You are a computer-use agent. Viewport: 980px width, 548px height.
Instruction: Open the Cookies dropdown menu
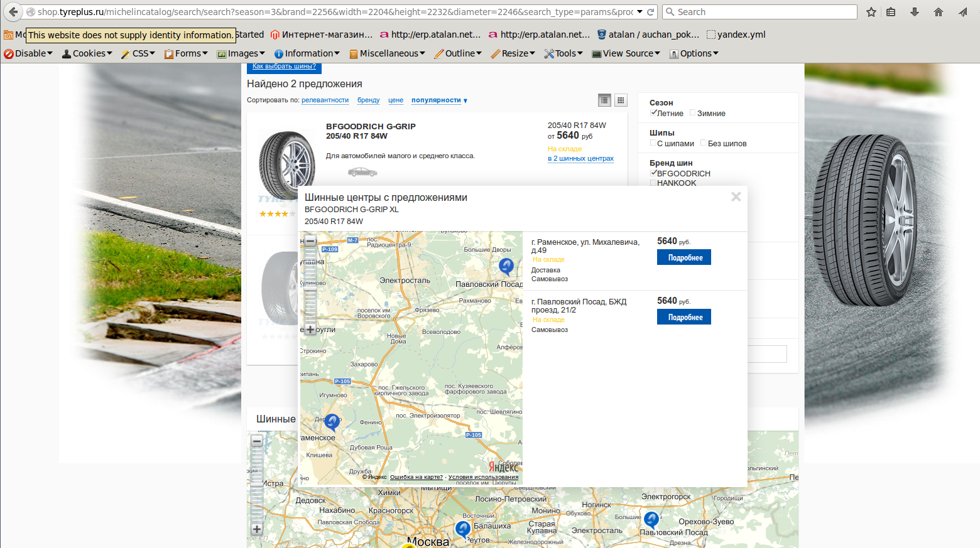[87, 53]
